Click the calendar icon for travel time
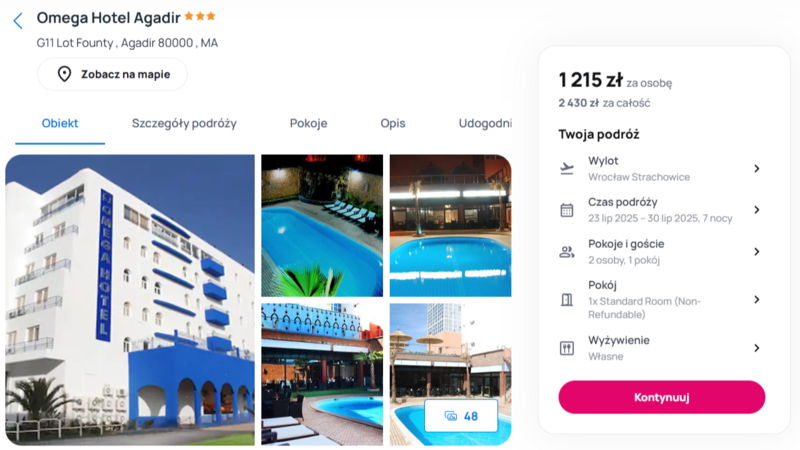The width and height of the screenshot is (800, 450). click(567, 210)
